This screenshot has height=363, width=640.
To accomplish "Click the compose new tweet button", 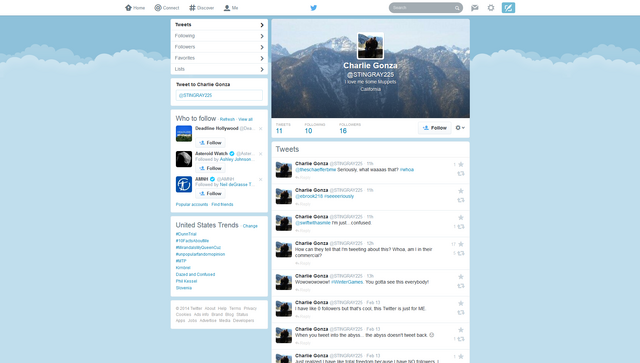I will point(508,8).
